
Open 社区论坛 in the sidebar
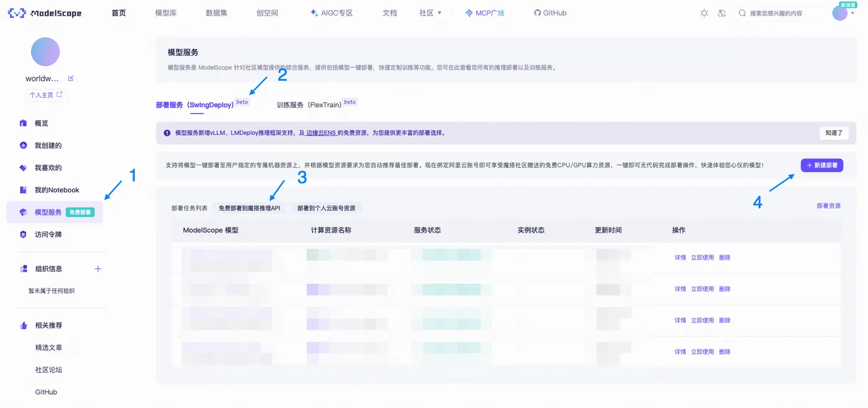(x=48, y=370)
